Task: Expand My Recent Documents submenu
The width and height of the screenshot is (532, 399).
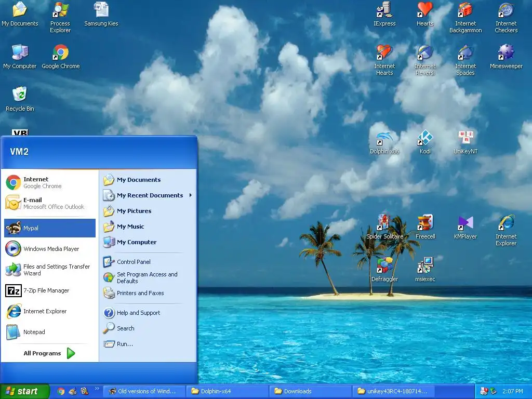Action: [x=148, y=195]
